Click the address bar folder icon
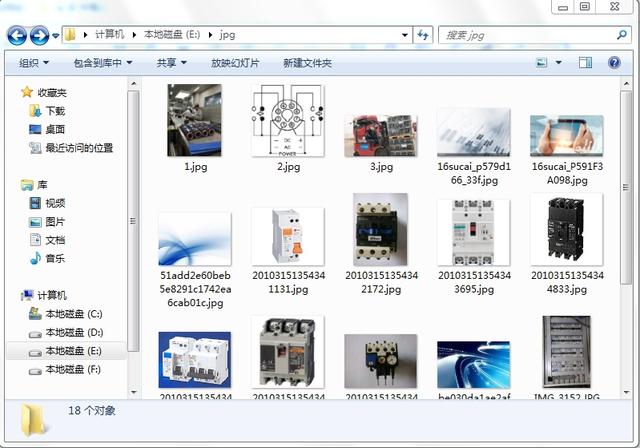This screenshot has width=640, height=448. click(70, 35)
